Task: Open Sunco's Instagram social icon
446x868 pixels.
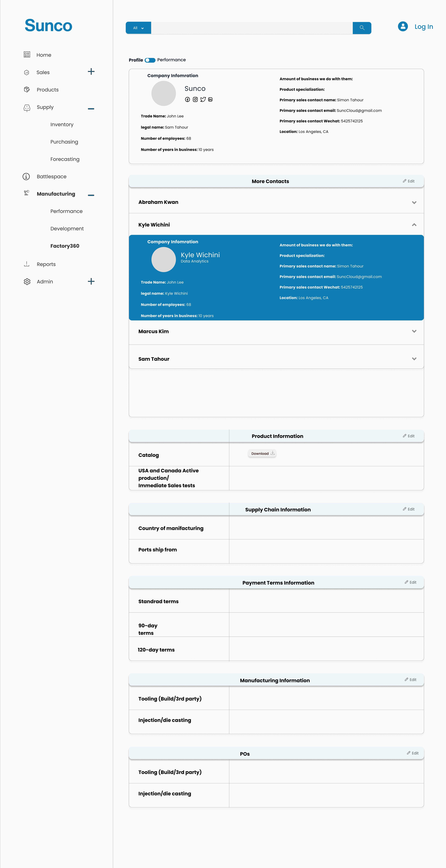Action: (195, 99)
